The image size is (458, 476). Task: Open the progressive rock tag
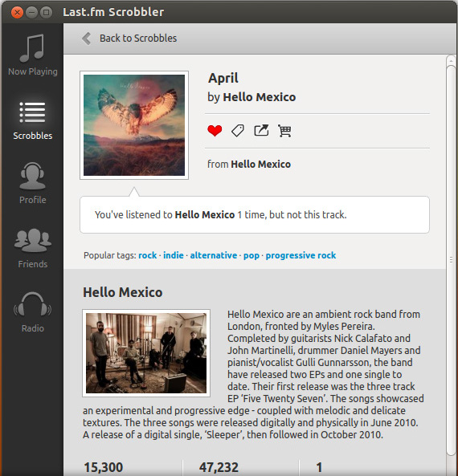[301, 255]
